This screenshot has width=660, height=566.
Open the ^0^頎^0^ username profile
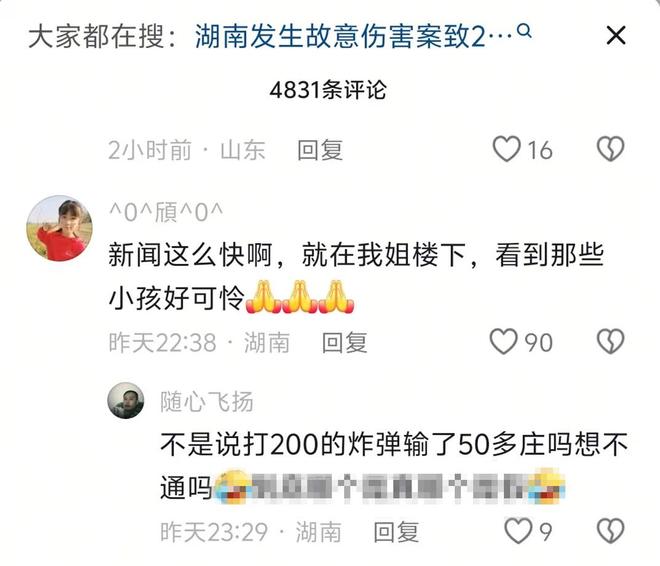pos(166,212)
